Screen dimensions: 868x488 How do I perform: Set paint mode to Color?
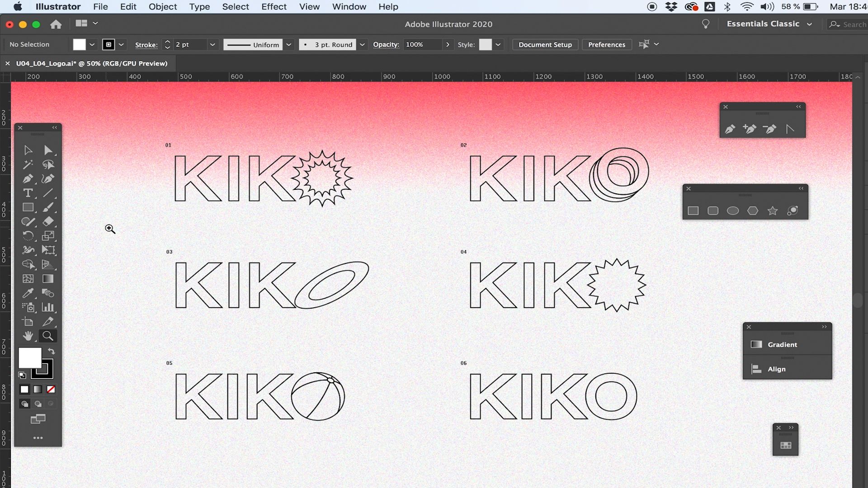[24, 389]
